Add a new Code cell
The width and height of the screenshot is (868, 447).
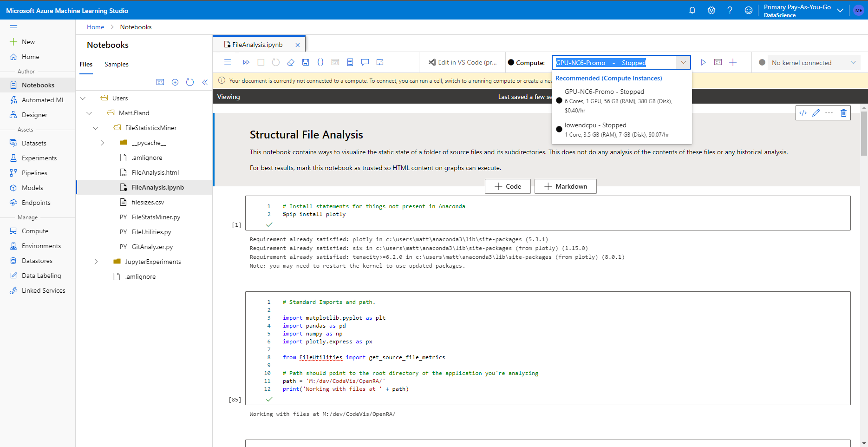point(508,186)
